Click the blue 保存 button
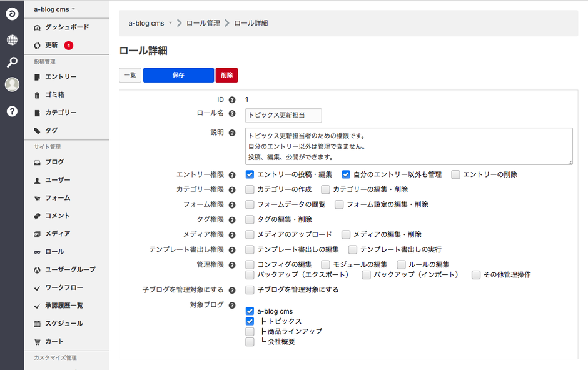588x370 pixels. pos(178,75)
